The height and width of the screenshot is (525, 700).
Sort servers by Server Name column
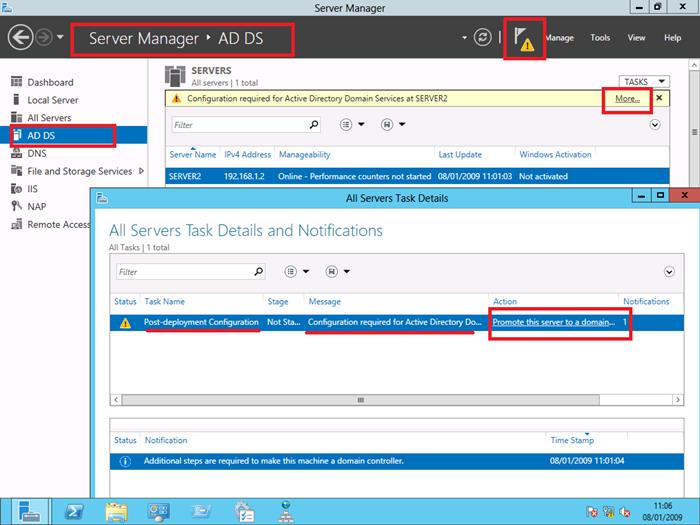192,154
